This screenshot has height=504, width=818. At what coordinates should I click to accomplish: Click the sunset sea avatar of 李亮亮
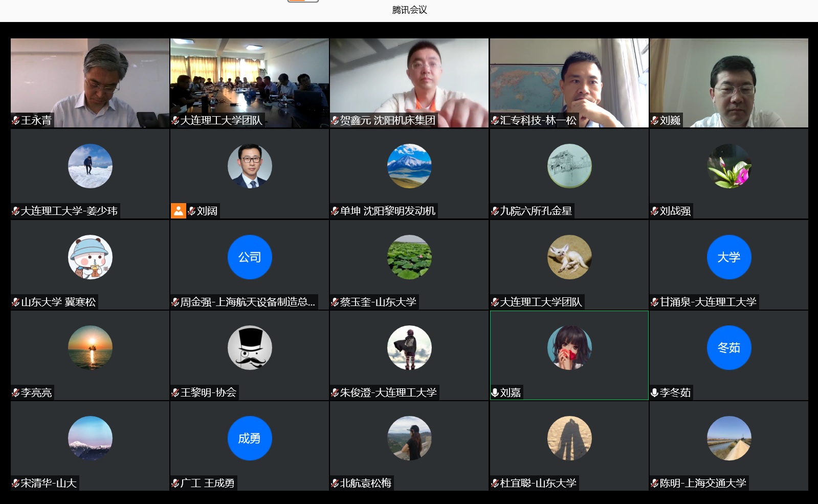pos(90,347)
